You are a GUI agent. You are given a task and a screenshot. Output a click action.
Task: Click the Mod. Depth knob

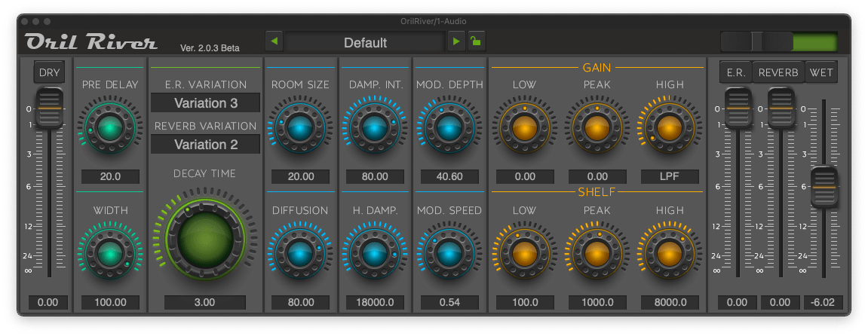tap(449, 130)
